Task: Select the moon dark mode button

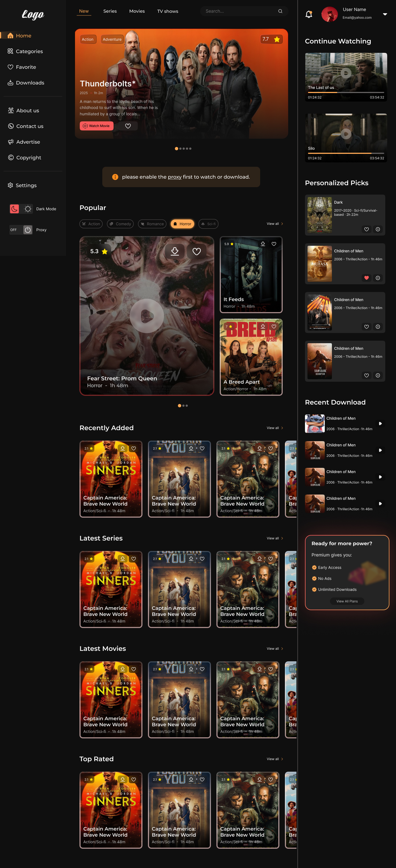Action: click(x=15, y=209)
